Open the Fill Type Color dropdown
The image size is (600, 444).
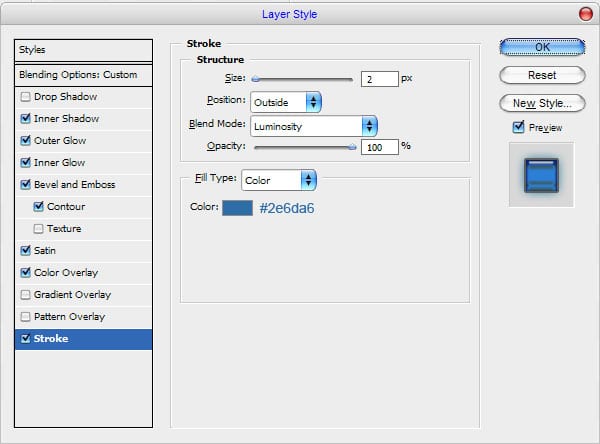[x=279, y=181]
